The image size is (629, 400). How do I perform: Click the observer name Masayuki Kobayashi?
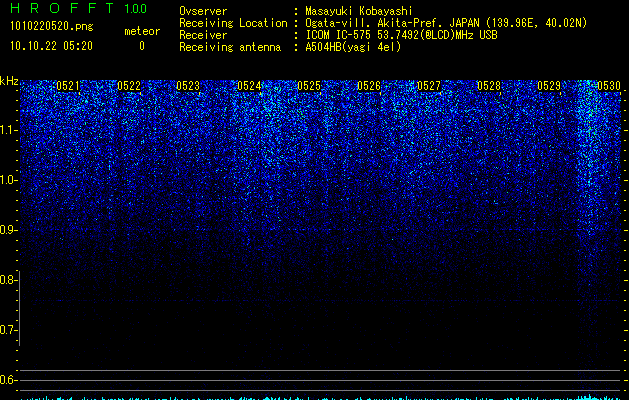pos(359,11)
